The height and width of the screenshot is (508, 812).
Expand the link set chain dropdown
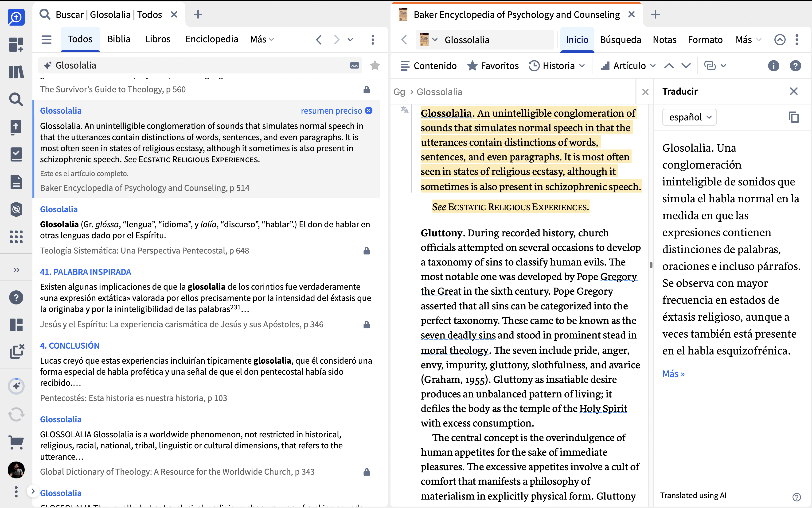715,65
